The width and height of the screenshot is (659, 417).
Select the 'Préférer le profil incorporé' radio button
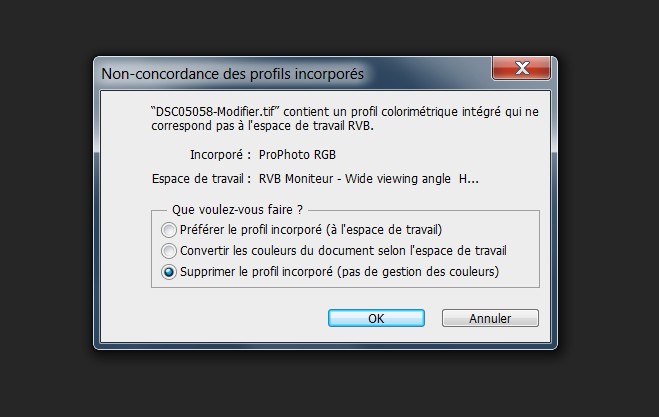point(169,230)
